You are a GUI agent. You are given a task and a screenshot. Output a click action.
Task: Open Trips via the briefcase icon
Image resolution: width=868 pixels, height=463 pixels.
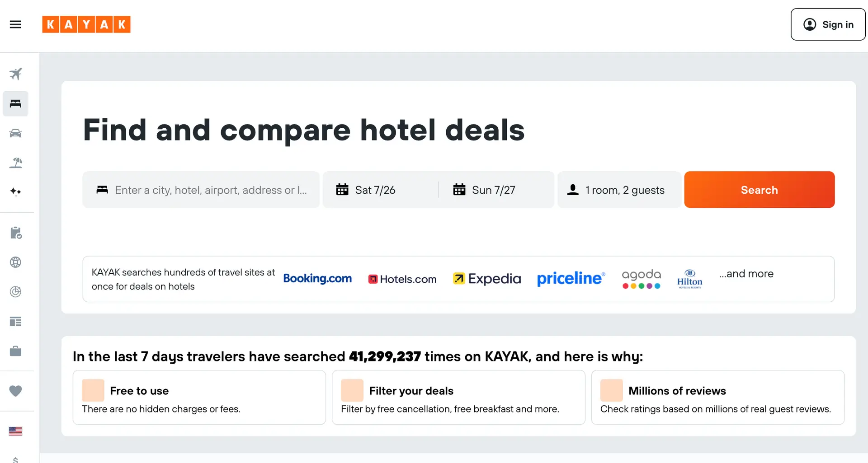pos(15,351)
